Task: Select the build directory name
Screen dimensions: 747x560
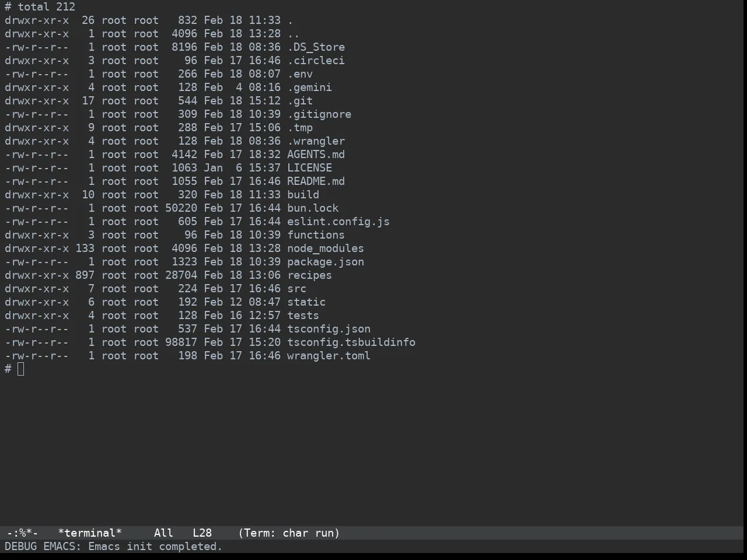Action: (303, 195)
